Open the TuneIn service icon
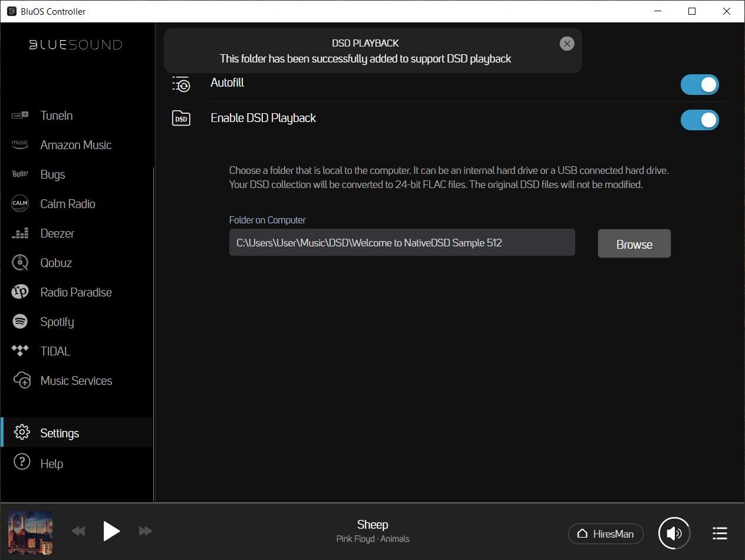 pyautogui.click(x=20, y=116)
